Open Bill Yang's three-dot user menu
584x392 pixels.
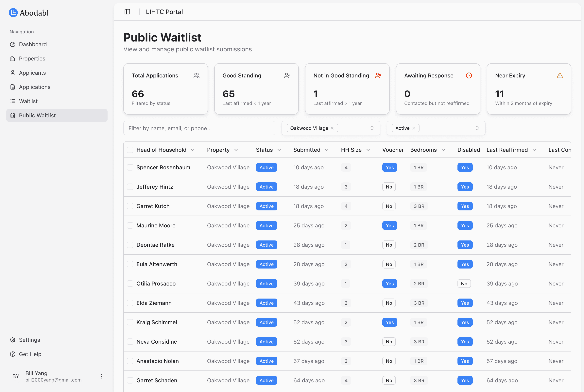[101, 376]
